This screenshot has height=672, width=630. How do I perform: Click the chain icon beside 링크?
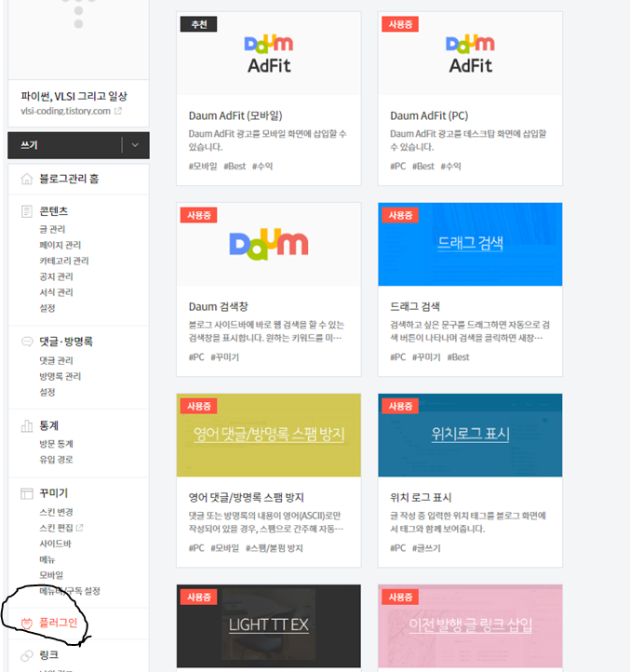coord(27,655)
